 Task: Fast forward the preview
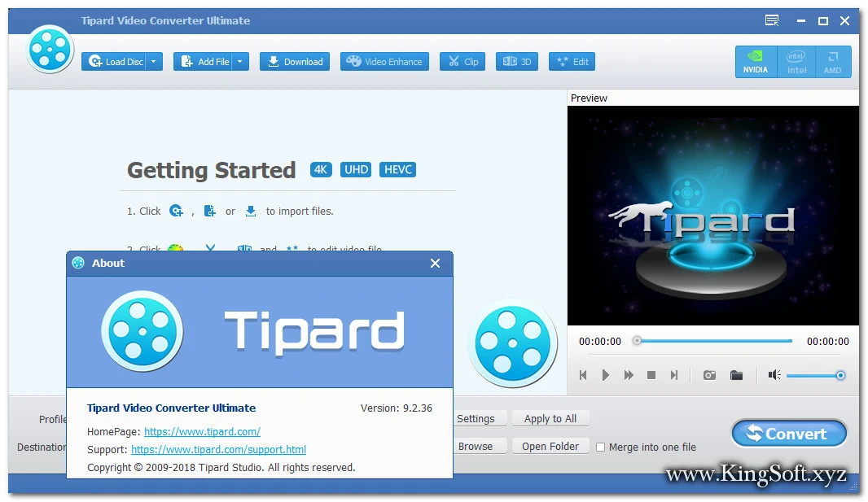tap(629, 375)
